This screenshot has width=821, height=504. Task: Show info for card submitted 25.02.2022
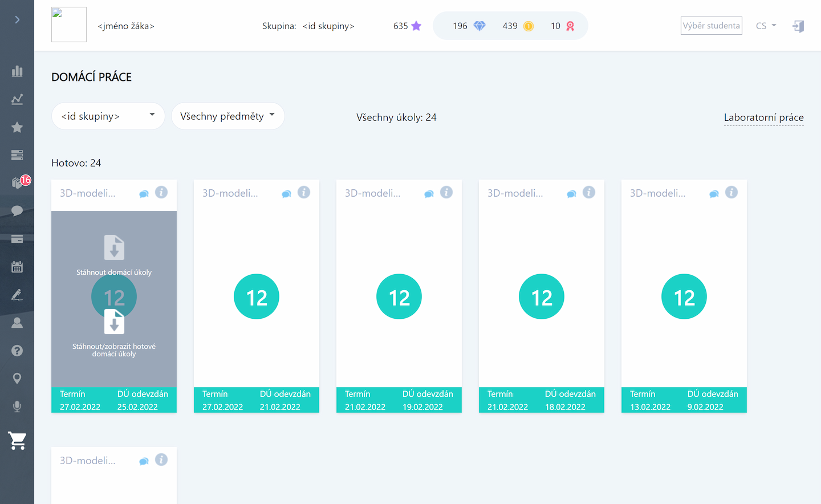point(161,192)
